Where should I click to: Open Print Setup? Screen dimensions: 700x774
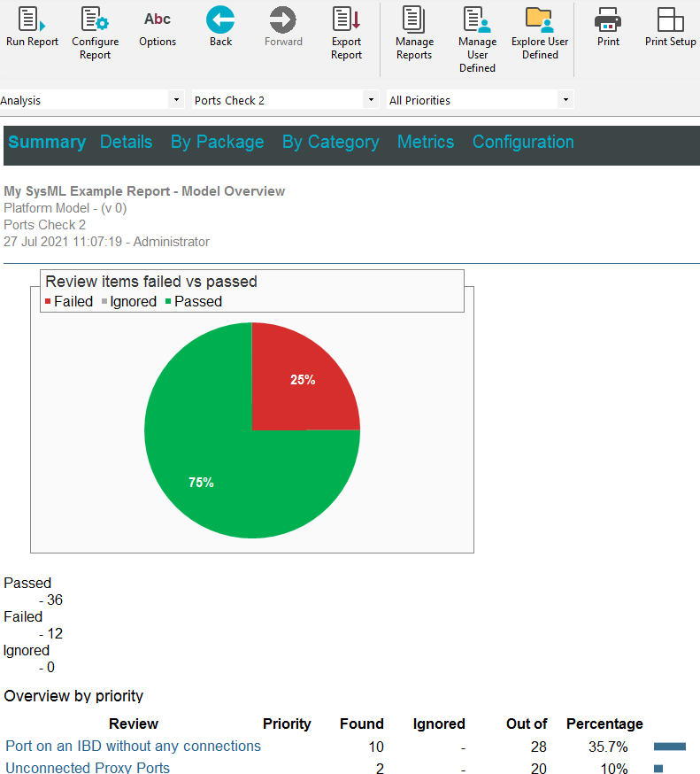coord(670,19)
